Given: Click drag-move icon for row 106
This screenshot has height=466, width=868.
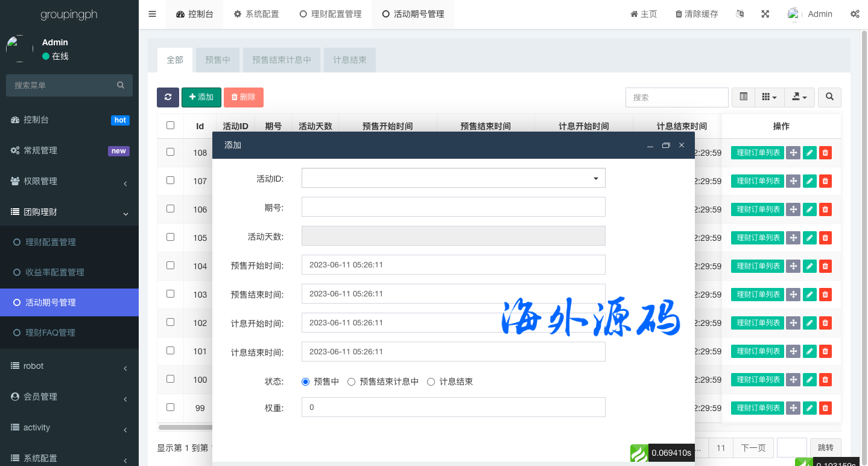Looking at the screenshot, I should 793,209.
